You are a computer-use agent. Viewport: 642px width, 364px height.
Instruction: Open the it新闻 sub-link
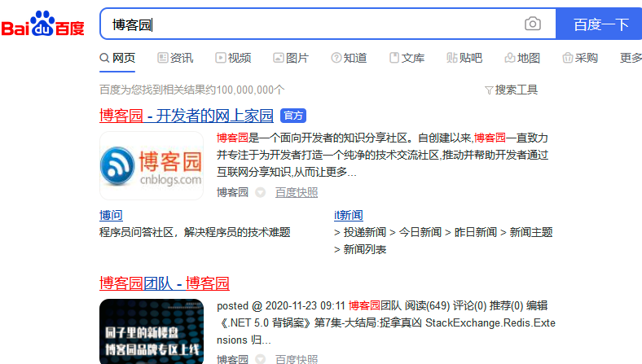point(349,215)
